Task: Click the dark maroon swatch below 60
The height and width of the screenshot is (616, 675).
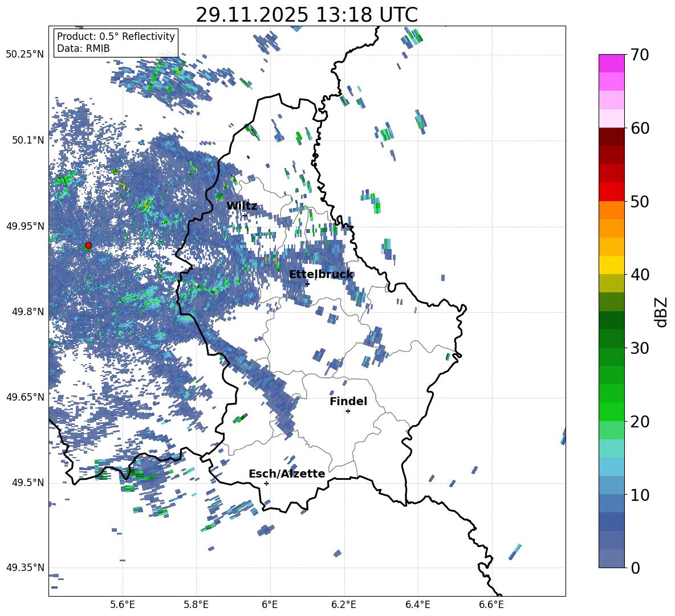Action: coord(611,137)
